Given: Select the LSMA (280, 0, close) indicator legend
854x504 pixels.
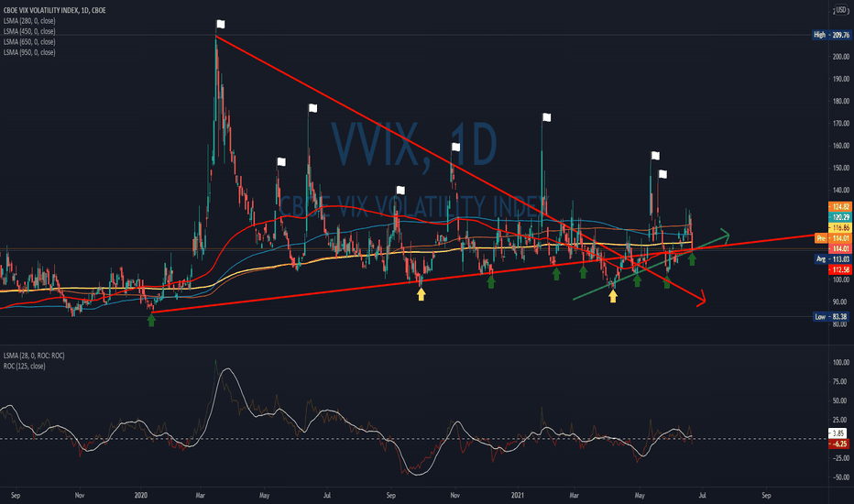Looking at the screenshot, I should 29,21.
